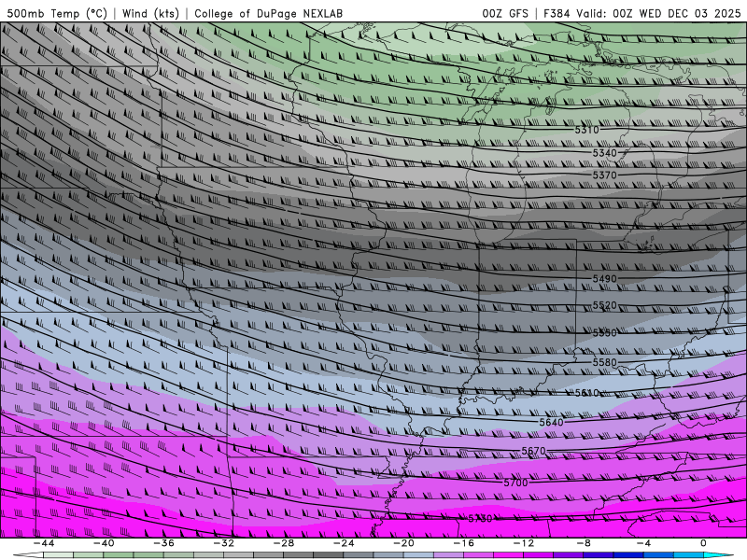Viewport: 747px width, 560px height.
Task: Pick the white left arrow end of colorbar
Action: [x=28, y=555]
